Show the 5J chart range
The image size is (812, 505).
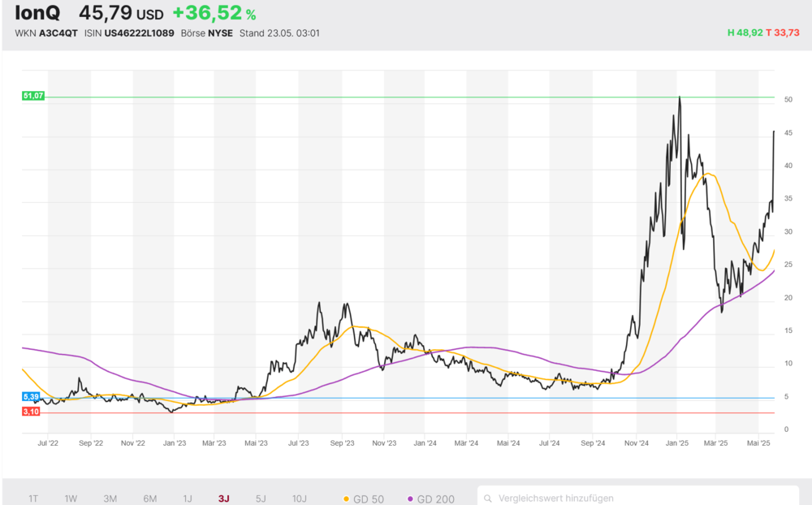coord(260,499)
